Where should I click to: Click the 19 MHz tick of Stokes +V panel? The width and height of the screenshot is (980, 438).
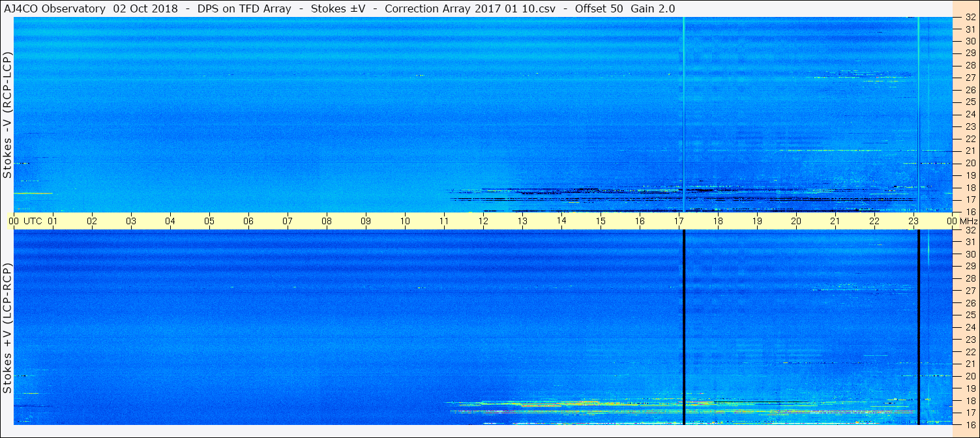pyautogui.click(x=970, y=388)
